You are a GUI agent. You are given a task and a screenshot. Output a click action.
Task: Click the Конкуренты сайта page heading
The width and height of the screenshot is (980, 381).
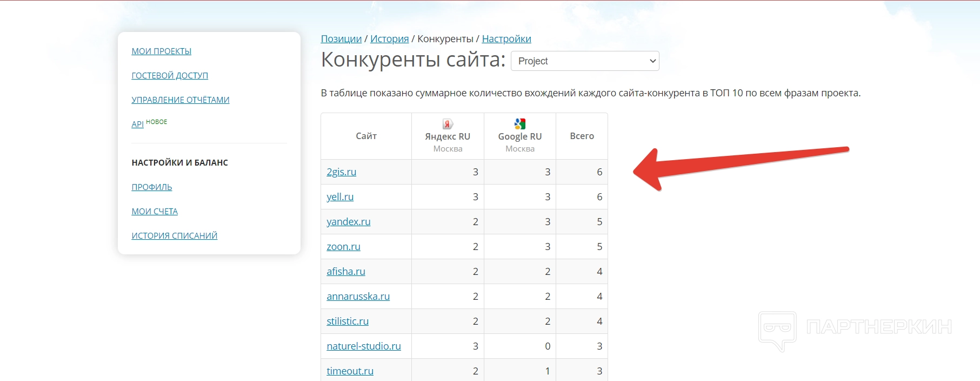coord(413,60)
